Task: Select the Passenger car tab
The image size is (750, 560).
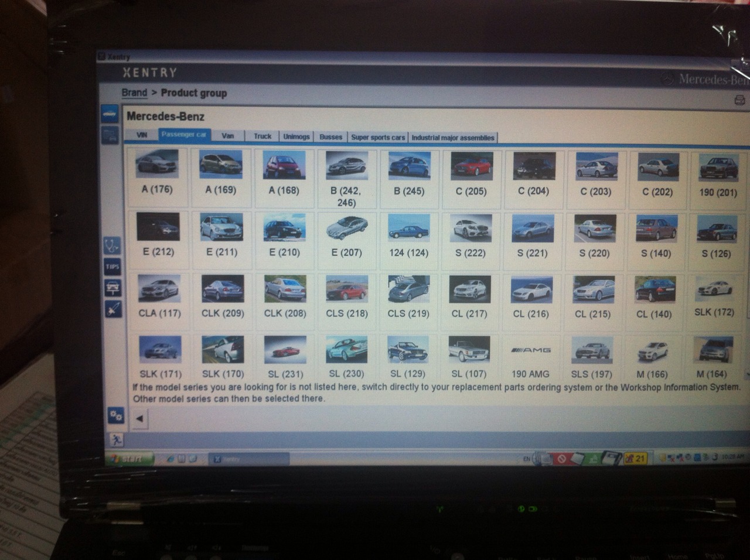Action: pos(184,135)
